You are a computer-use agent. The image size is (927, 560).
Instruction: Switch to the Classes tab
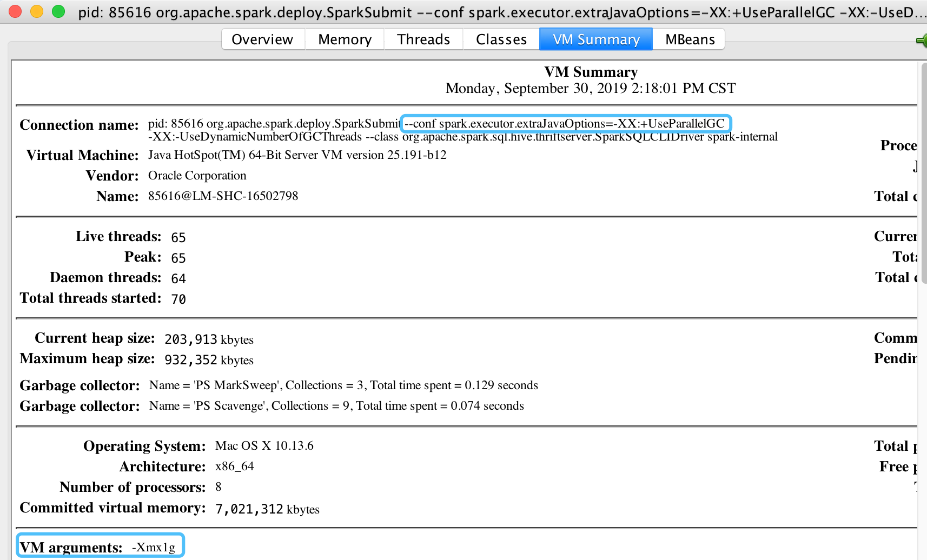pyautogui.click(x=501, y=39)
